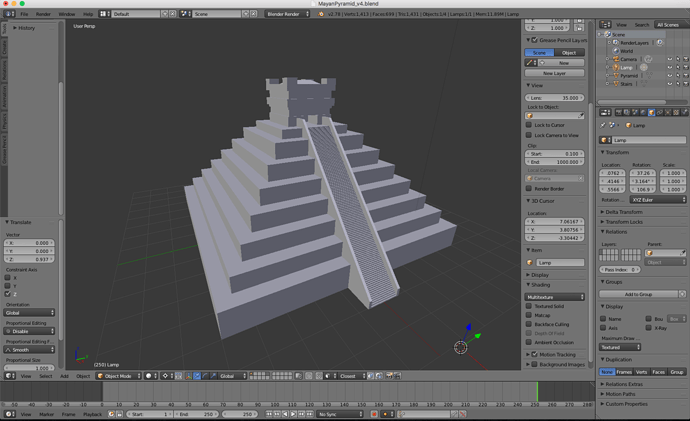690x421 pixels.
Task: Click the Lamp object icon in the outliner
Action: click(x=616, y=67)
